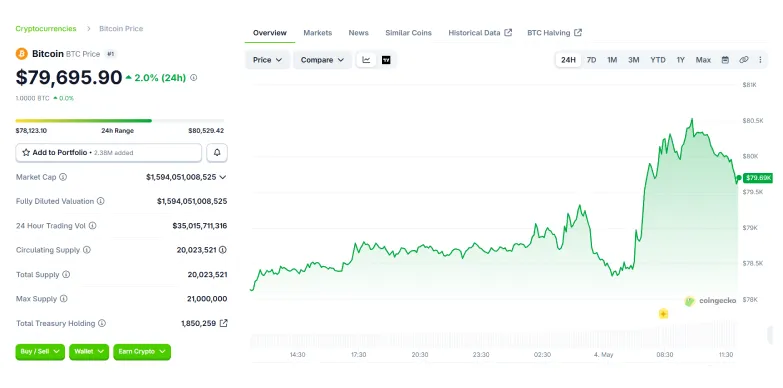Image resolution: width=783 pixels, height=388 pixels.
Task: Open the calendar date range icon
Action: pos(725,60)
